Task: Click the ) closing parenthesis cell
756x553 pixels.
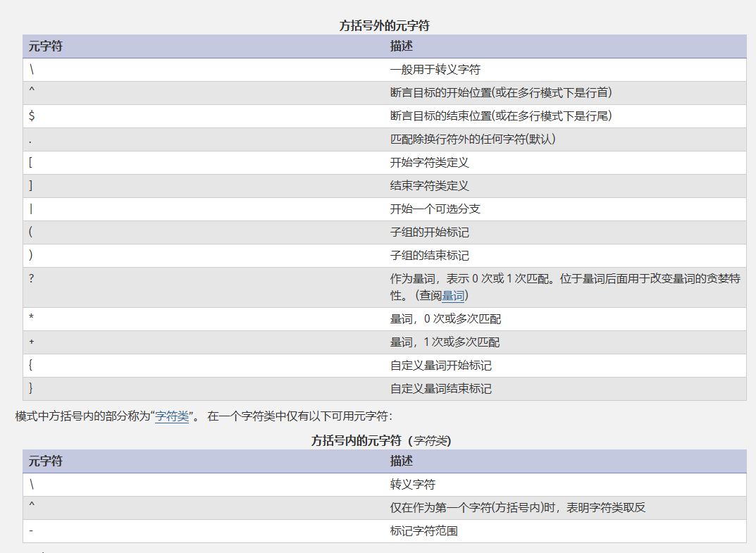Action: click(31, 256)
